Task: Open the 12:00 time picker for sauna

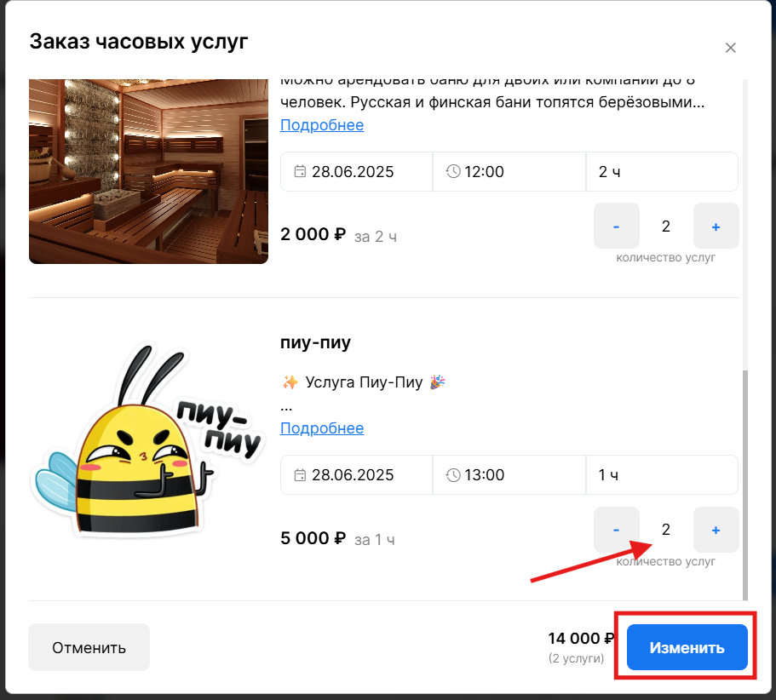Action: click(509, 172)
